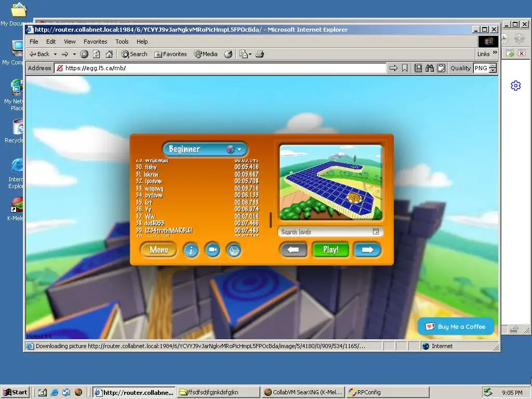Switch to the CollabVM SearXNG taskbar window
This screenshot has height=399, width=532.
(303, 392)
